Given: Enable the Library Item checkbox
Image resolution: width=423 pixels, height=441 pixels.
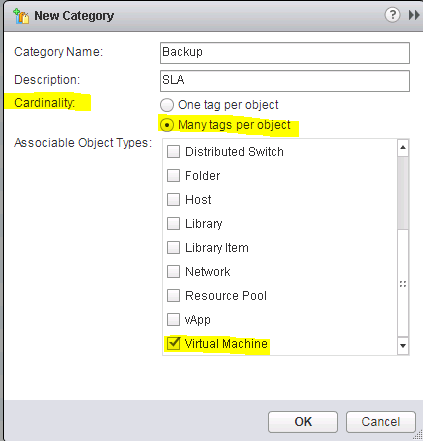Looking at the screenshot, I should [173, 247].
